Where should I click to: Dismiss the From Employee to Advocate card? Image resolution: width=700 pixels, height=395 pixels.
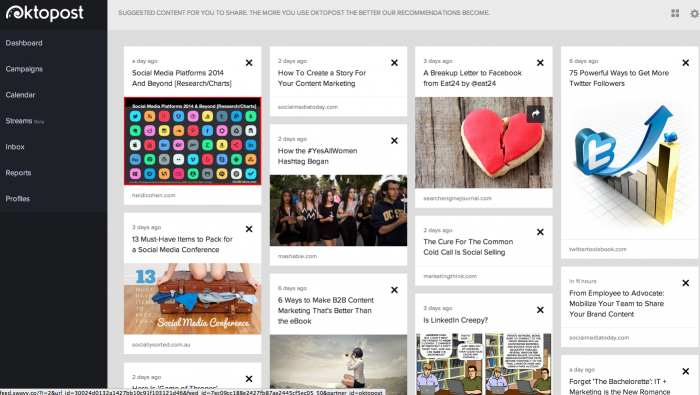pos(686,283)
